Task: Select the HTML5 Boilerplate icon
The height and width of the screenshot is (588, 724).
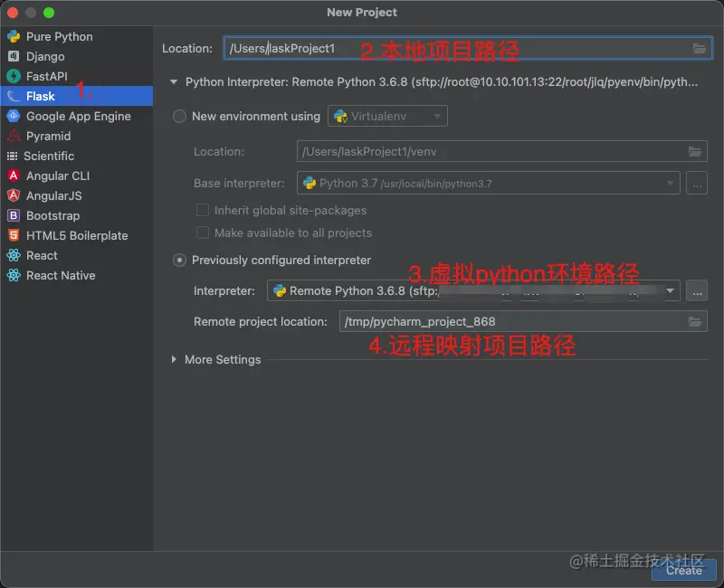Action: [x=14, y=235]
